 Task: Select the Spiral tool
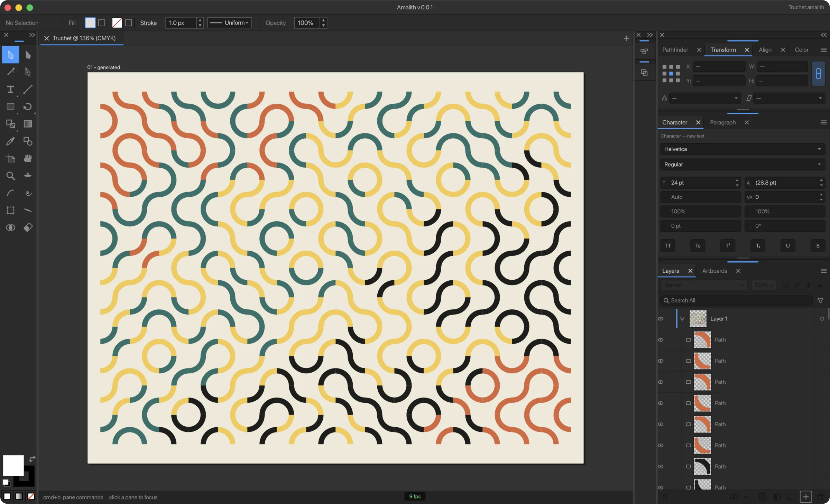[28, 193]
